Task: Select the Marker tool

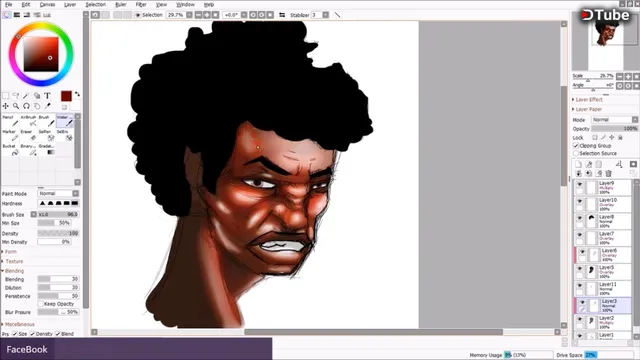Action: 10,136
